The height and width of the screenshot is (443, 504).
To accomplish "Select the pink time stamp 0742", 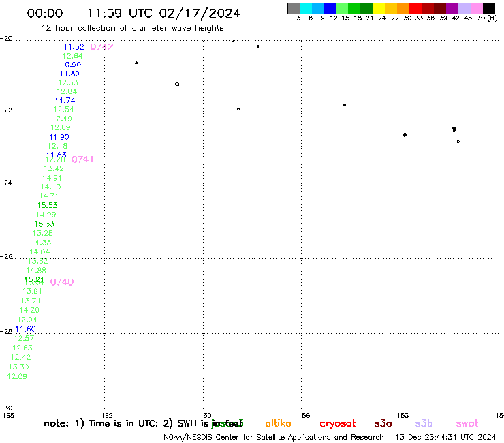I will tap(101, 47).
